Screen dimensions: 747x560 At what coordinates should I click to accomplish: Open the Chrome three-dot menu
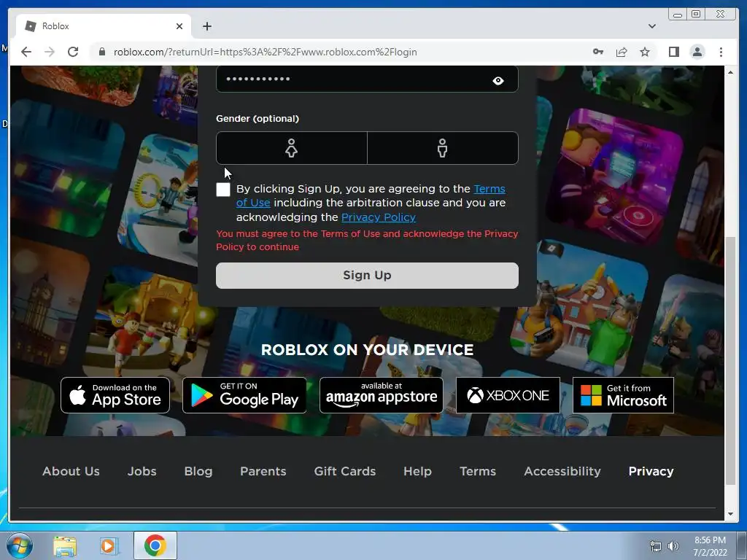tap(721, 52)
